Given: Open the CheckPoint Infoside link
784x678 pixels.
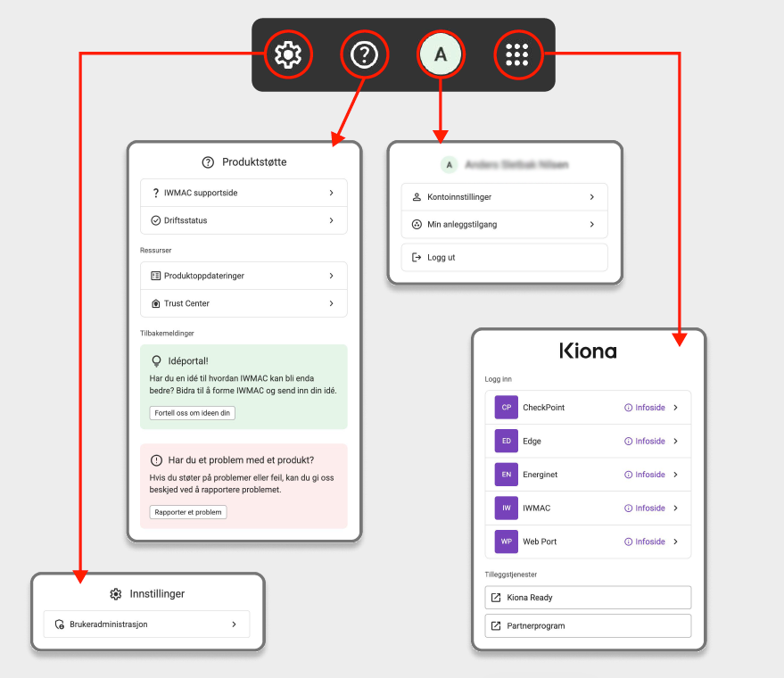Looking at the screenshot, I should coord(645,408).
